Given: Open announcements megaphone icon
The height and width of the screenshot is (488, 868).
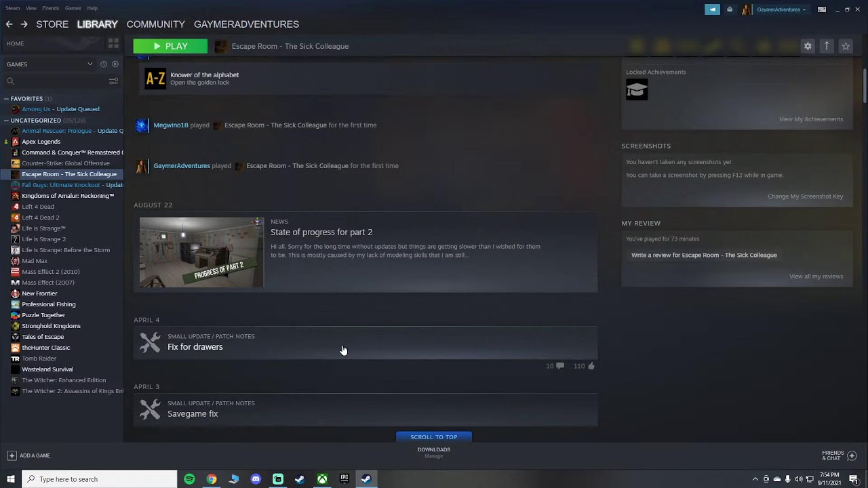Looking at the screenshot, I should click(712, 9).
